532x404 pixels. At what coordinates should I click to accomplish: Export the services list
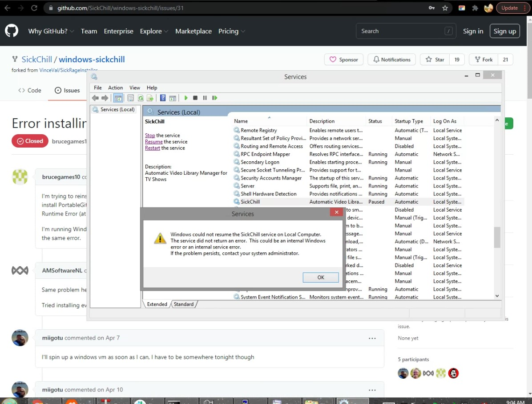tap(150, 98)
